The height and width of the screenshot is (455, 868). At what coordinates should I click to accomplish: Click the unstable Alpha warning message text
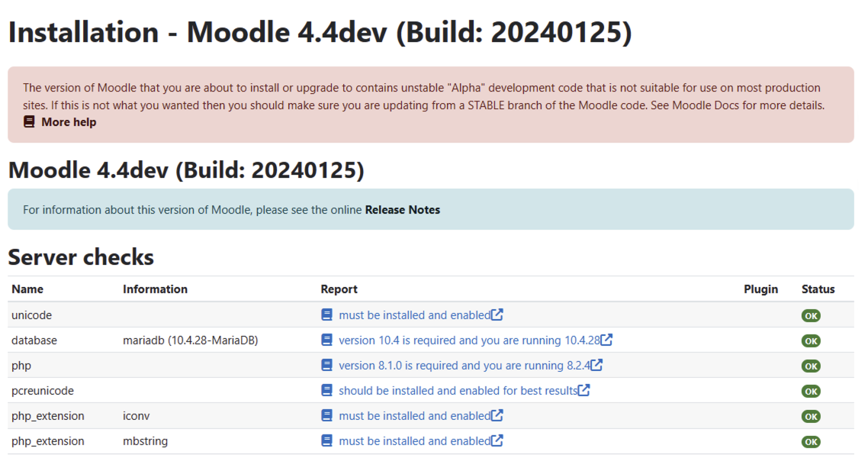click(423, 96)
